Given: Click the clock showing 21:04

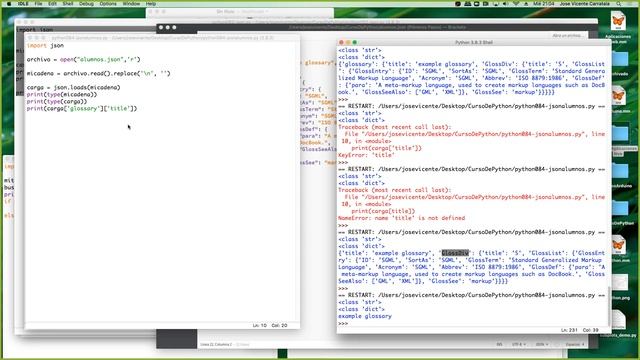Looking at the screenshot, I should coord(544,4).
